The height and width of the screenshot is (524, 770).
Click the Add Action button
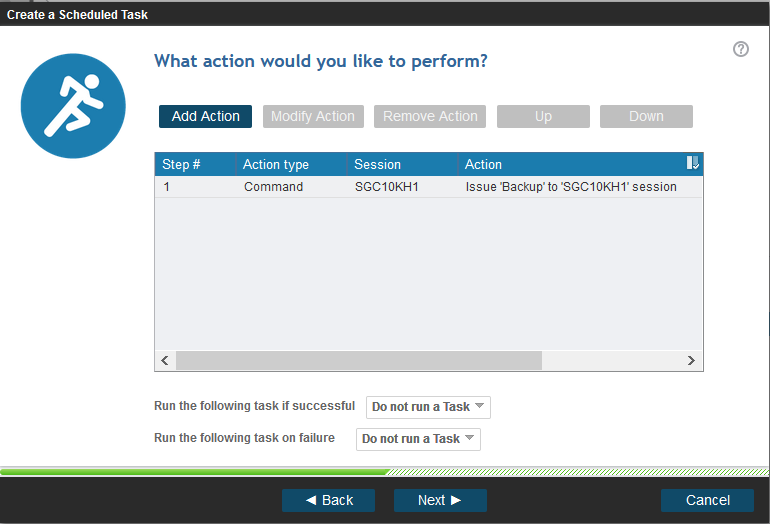pyautogui.click(x=206, y=116)
